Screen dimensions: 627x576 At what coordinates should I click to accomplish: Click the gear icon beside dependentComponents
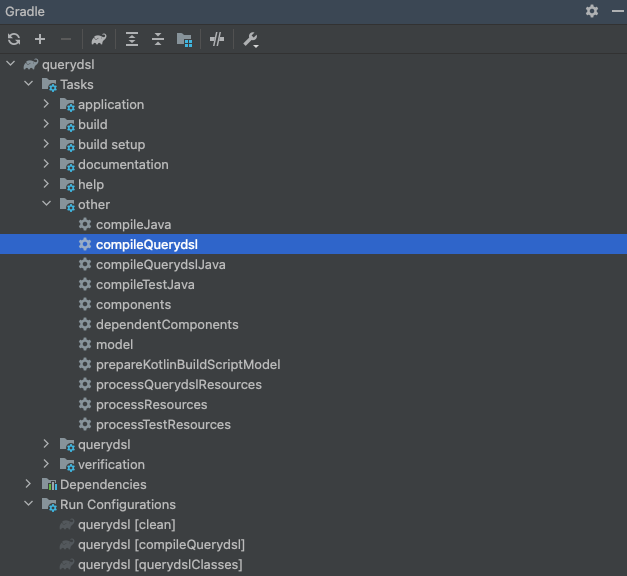(85, 324)
